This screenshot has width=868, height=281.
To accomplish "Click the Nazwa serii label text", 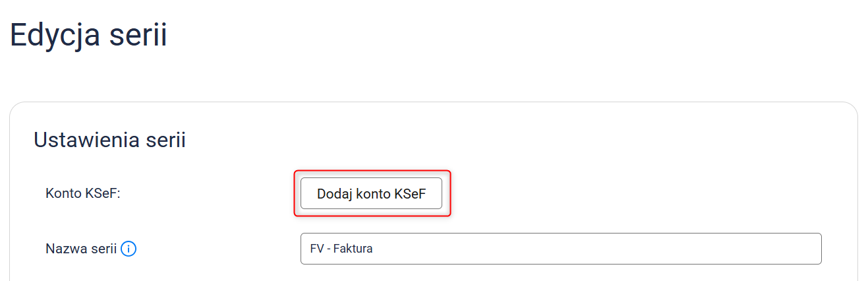I will tap(81, 249).
